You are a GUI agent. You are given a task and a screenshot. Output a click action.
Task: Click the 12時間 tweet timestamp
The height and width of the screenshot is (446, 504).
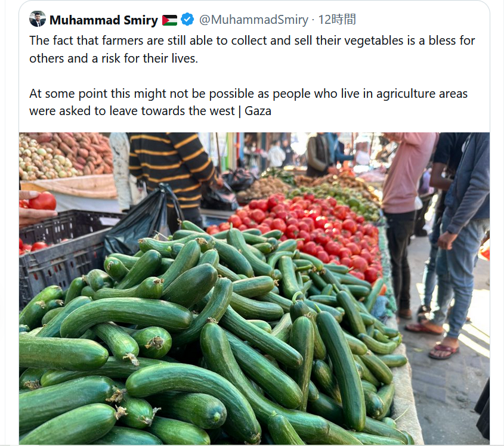click(x=337, y=20)
